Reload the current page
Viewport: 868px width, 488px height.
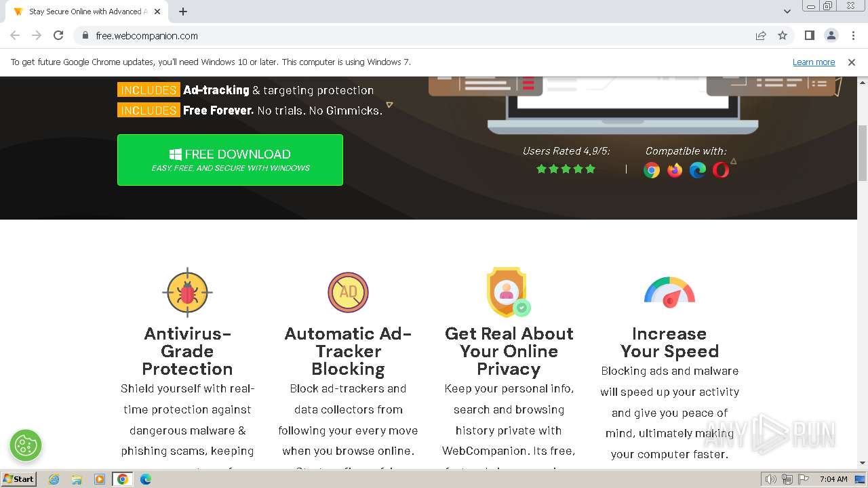[x=58, y=36]
